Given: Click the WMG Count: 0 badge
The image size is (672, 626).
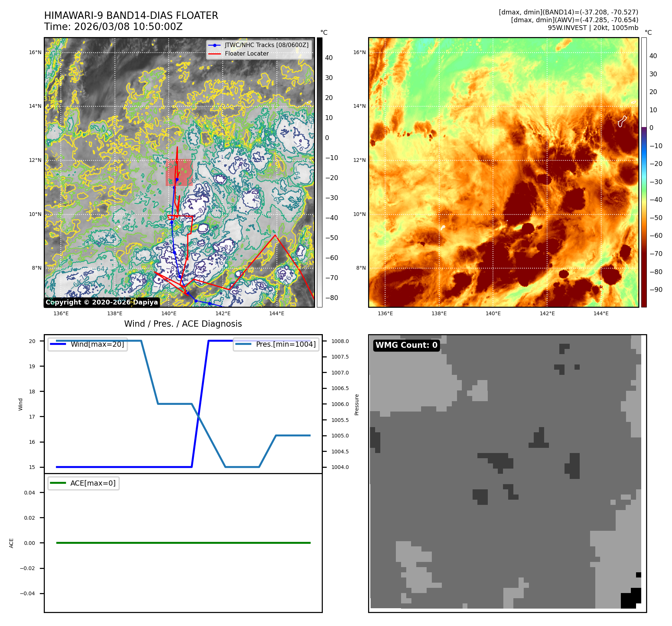Looking at the screenshot, I should point(406,345).
